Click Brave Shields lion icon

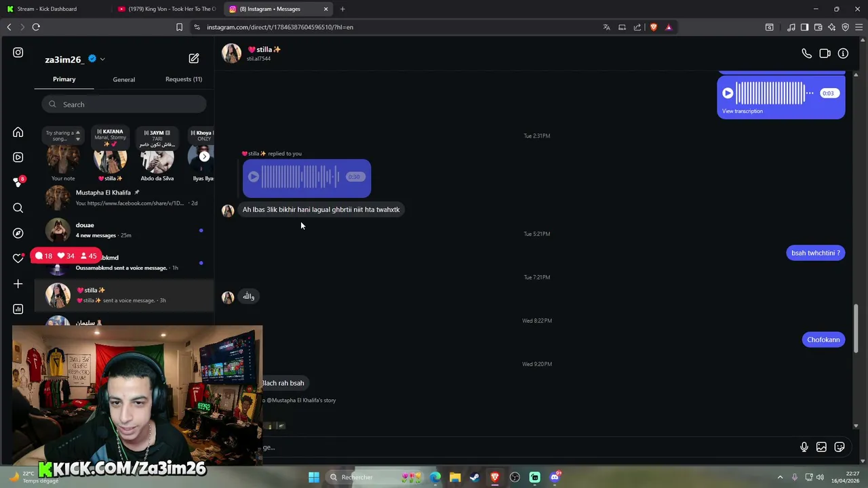coord(654,27)
